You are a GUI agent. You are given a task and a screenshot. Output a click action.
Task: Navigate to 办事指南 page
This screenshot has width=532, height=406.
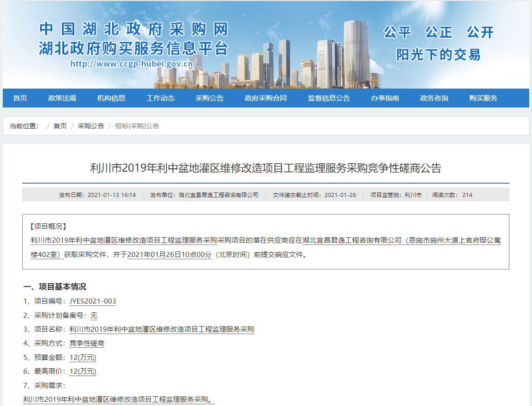(385, 98)
